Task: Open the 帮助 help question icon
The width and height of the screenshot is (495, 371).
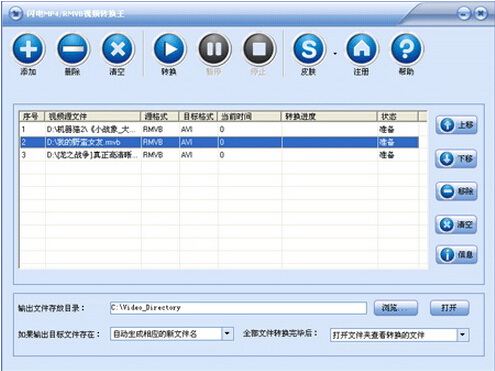Action: click(x=406, y=49)
